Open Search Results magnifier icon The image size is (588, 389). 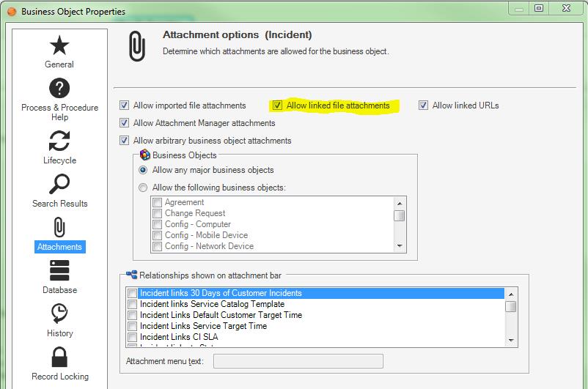point(59,184)
